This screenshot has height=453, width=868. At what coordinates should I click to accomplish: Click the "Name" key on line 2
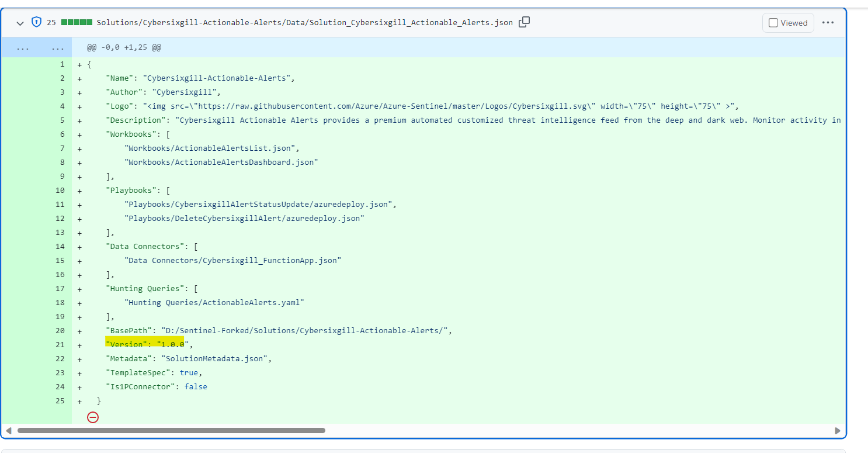[120, 78]
